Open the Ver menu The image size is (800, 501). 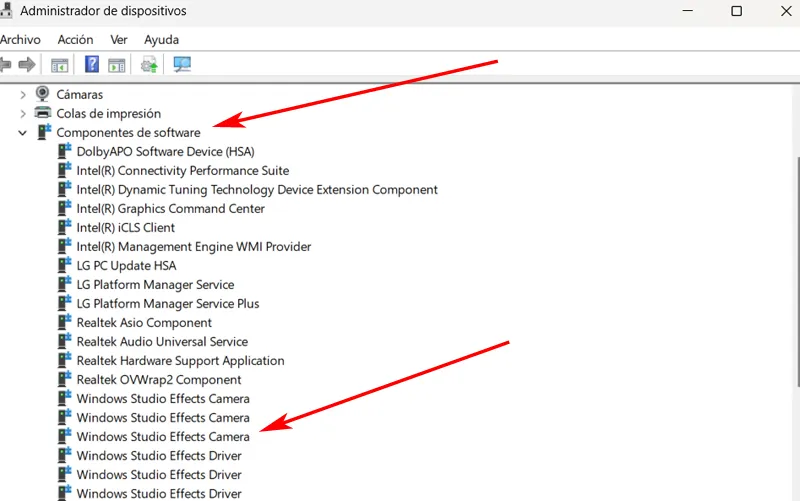(x=119, y=40)
